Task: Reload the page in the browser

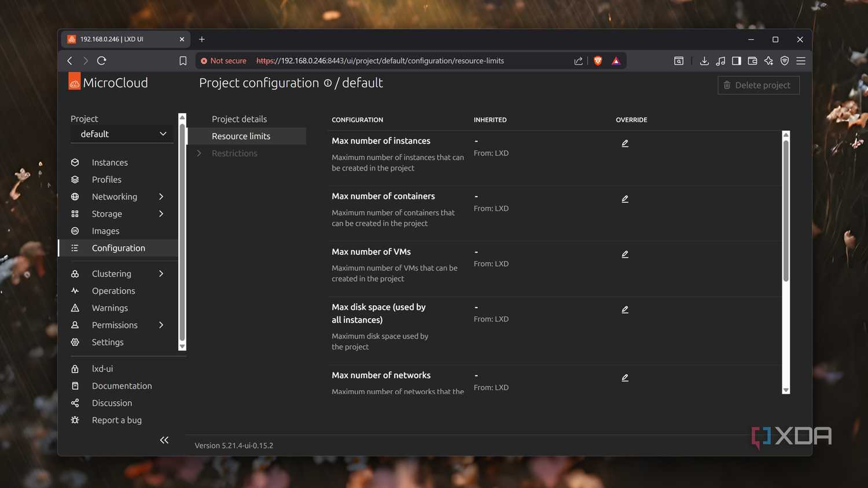Action: [x=102, y=61]
